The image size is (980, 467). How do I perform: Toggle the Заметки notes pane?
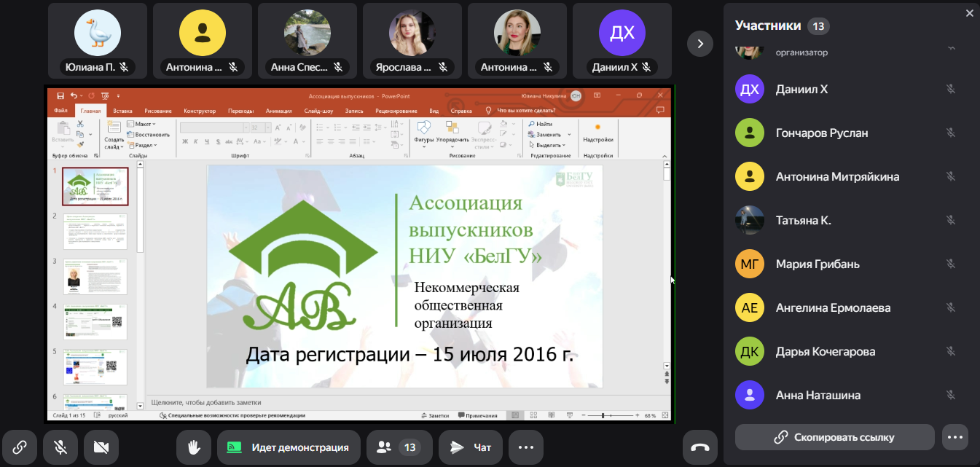coord(435,415)
